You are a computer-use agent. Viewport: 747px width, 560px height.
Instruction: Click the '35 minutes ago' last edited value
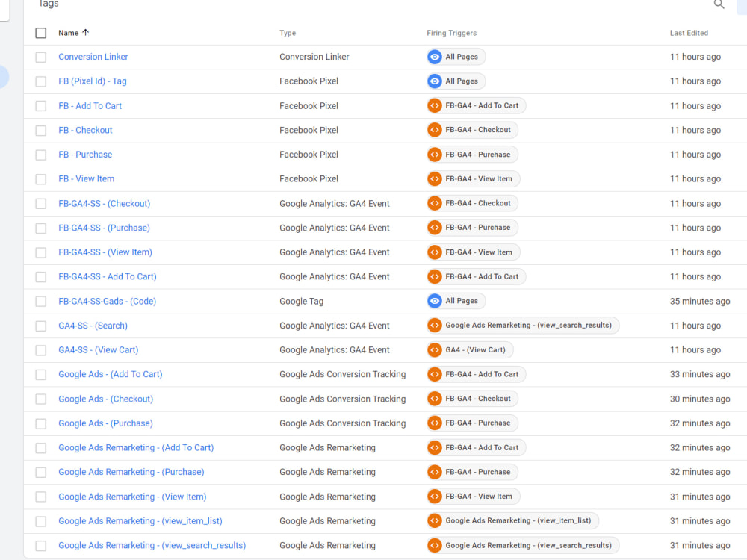(699, 302)
